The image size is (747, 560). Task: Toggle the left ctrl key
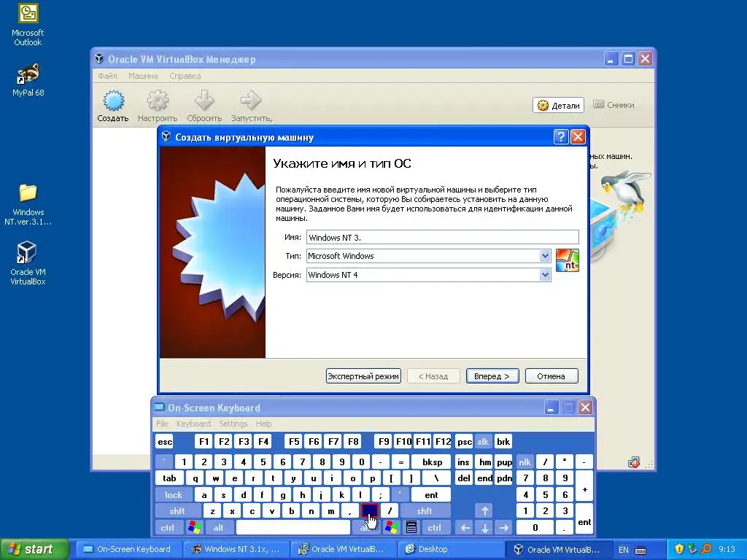[167, 528]
